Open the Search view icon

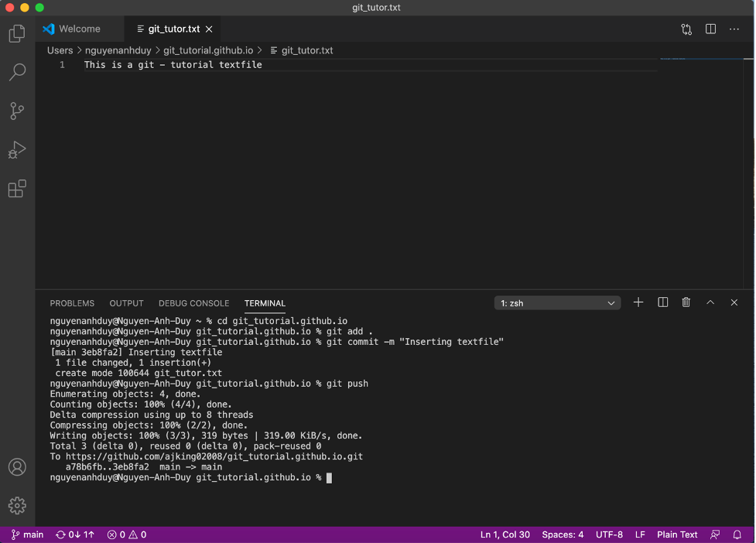[x=17, y=73]
